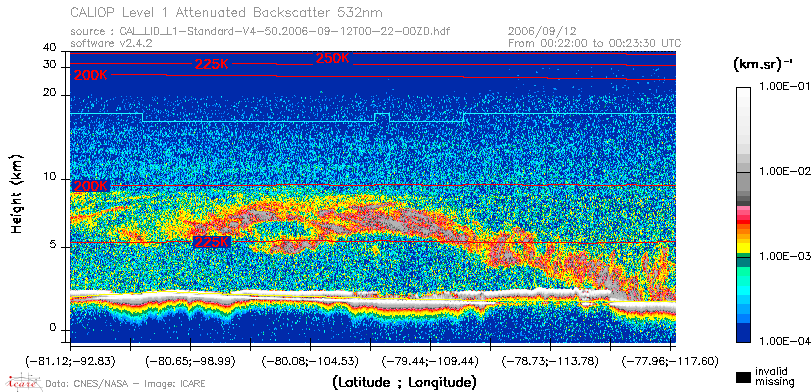Click 'From 00:22:00 to 00:23:30 UTC' text

(595, 43)
